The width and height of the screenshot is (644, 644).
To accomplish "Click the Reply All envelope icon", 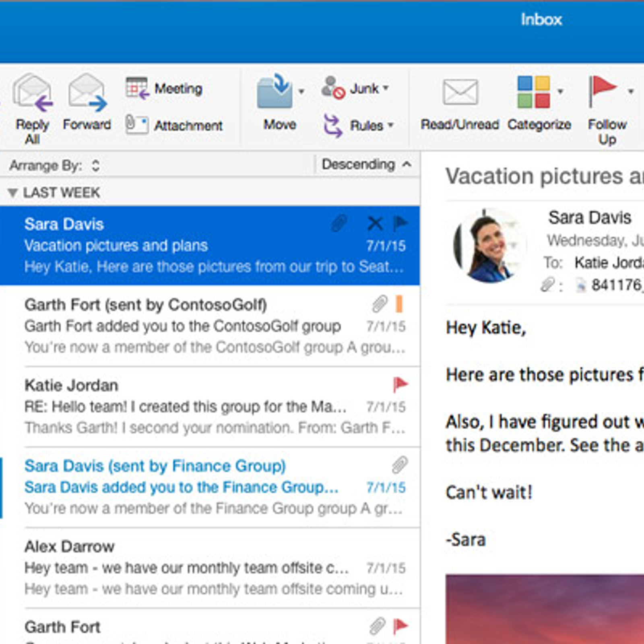I will click(x=32, y=92).
